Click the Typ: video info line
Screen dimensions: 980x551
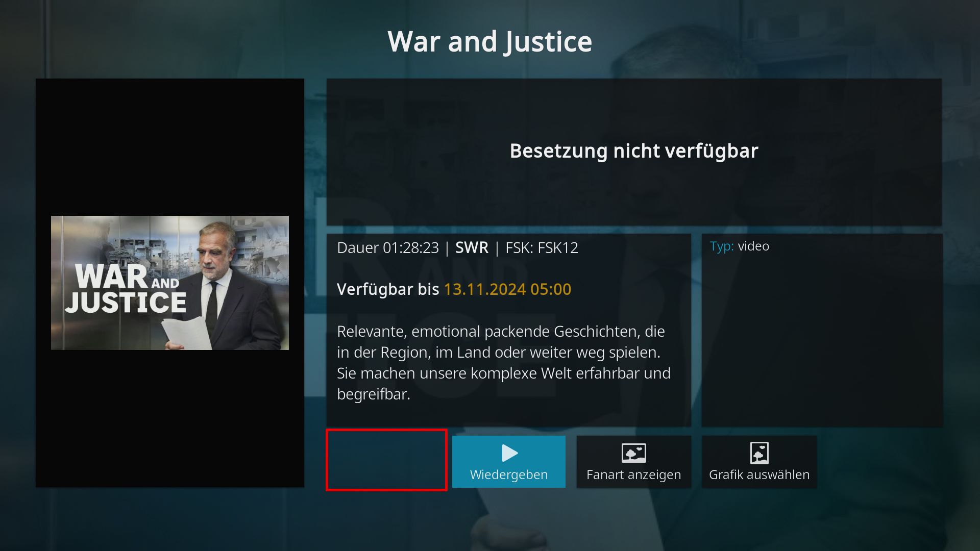pos(739,246)
